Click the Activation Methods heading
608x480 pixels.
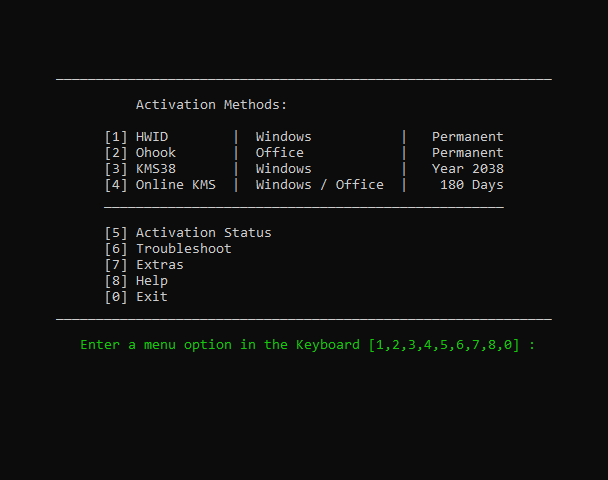[211, 105]
